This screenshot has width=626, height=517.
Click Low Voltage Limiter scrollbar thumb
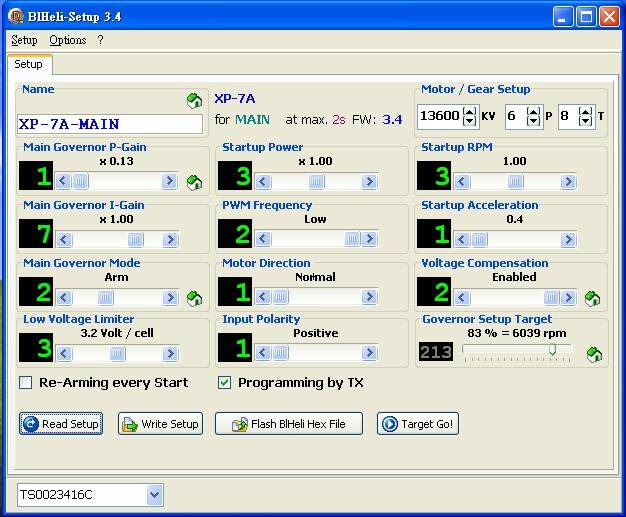click(x=118, y=353)
